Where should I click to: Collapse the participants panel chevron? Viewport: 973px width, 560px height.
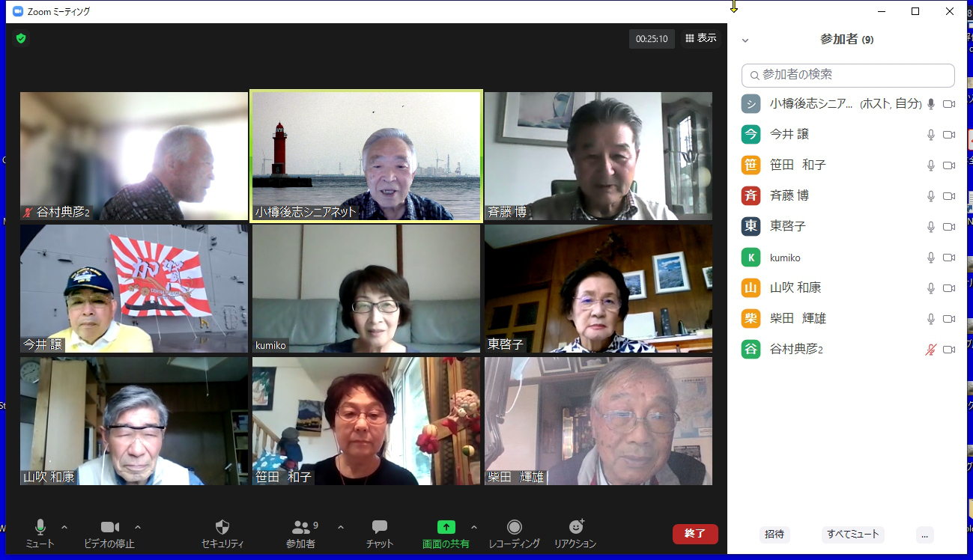[x=745, y=40]
